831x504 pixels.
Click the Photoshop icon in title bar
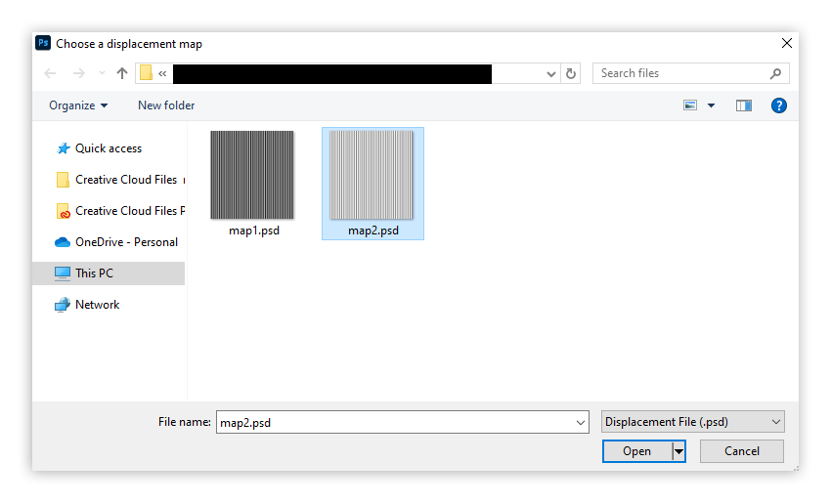coord(43,43)
